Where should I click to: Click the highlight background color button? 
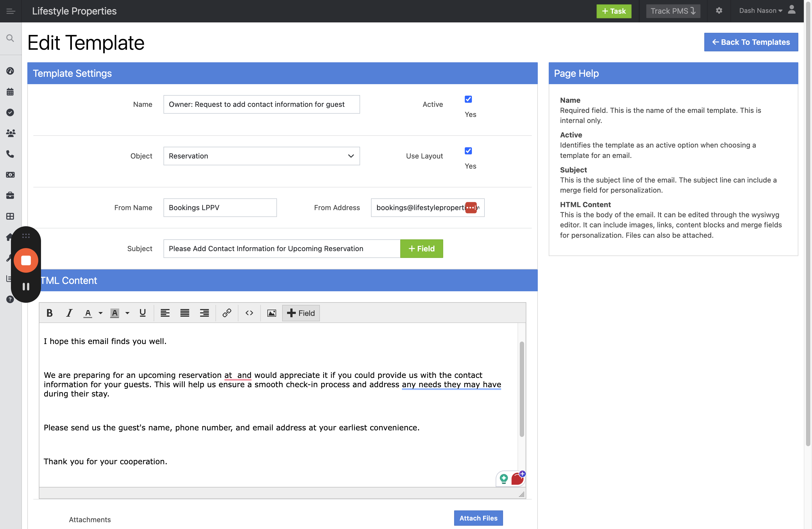click(x=115, y=313)
